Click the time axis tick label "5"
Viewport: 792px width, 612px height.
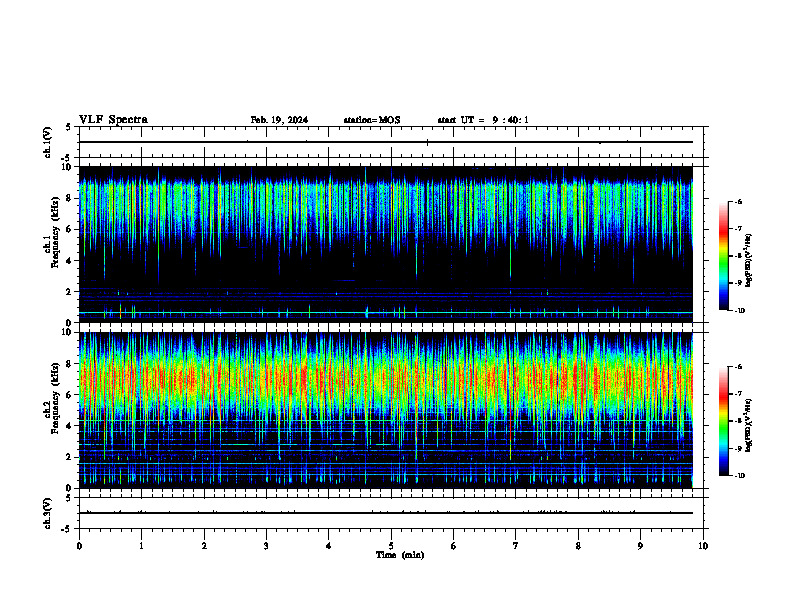[x=391, y=546]
